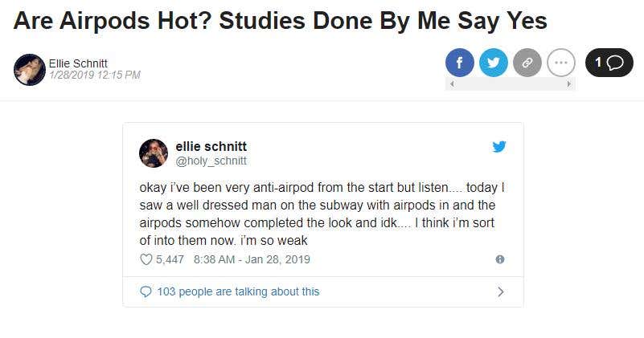This screenshot has height=338, width=644.
Task: Open author Ellie Schnitt profile link
Action: click(x=78, y=63)
